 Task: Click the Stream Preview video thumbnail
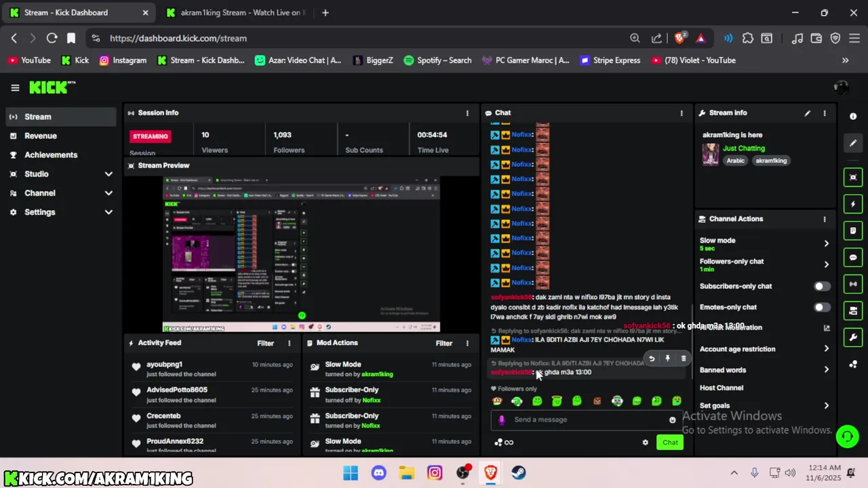tap(301, 254)
